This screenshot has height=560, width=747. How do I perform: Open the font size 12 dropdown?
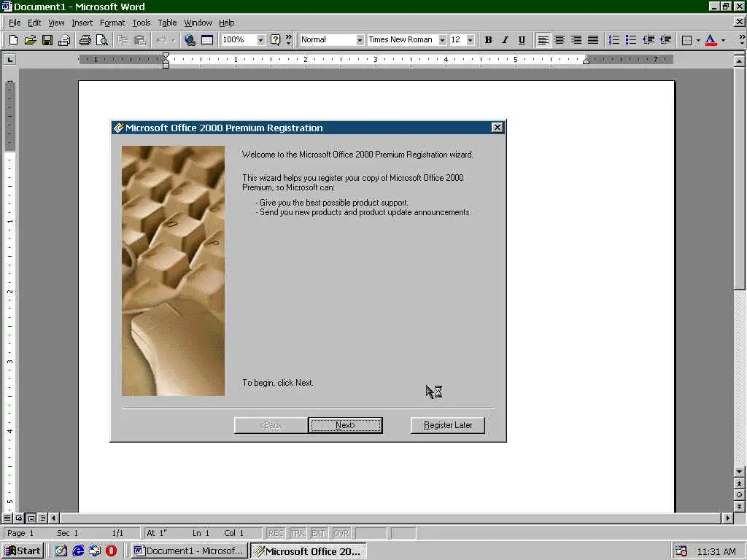[471, 40]
